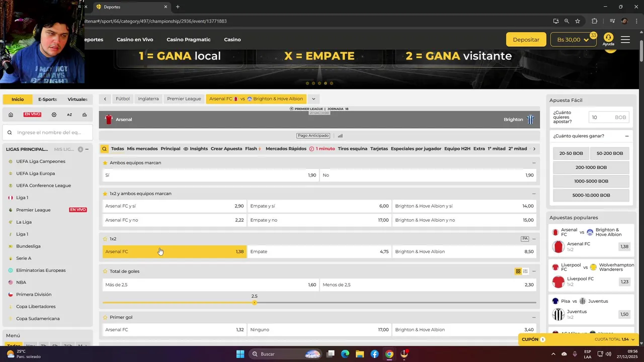644x362 pixels.
Task: Toggle favorite star for Total de goles
Action: (x=105, y=271)
